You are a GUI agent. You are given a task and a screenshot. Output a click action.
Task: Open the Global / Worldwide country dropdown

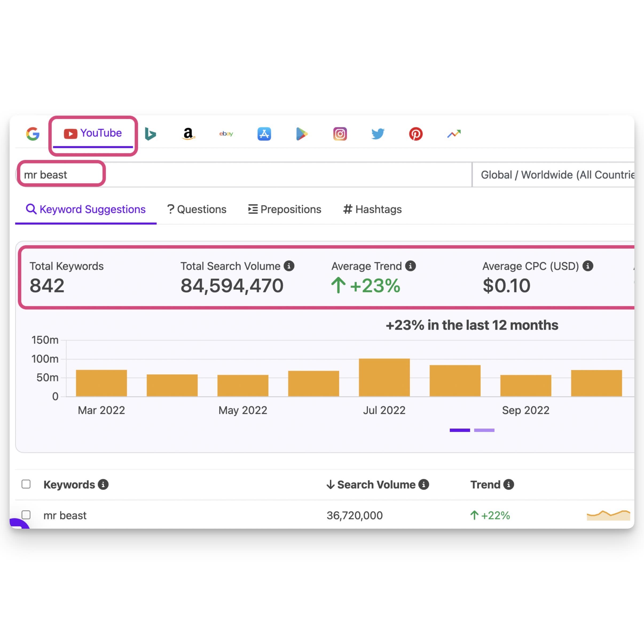(555, 175)
